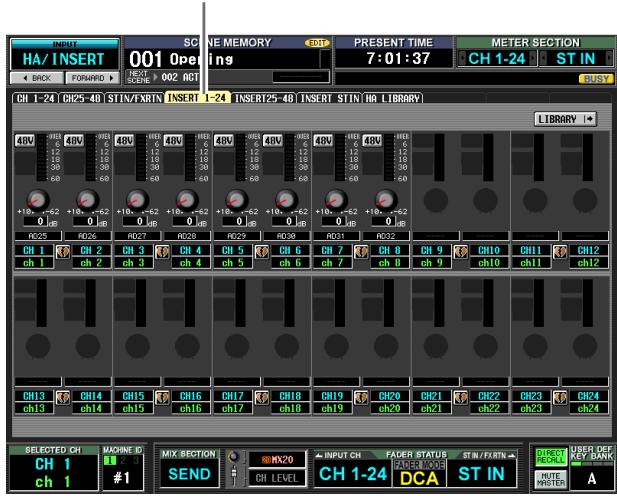
Task: Toggle pair icon between CH17 and CH18
Action: click(x=261, y=397)
